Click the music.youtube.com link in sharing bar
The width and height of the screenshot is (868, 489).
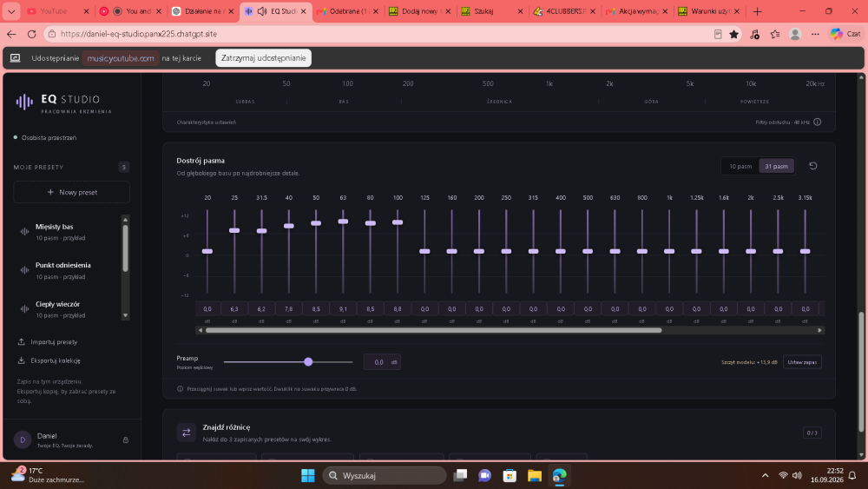121,58
